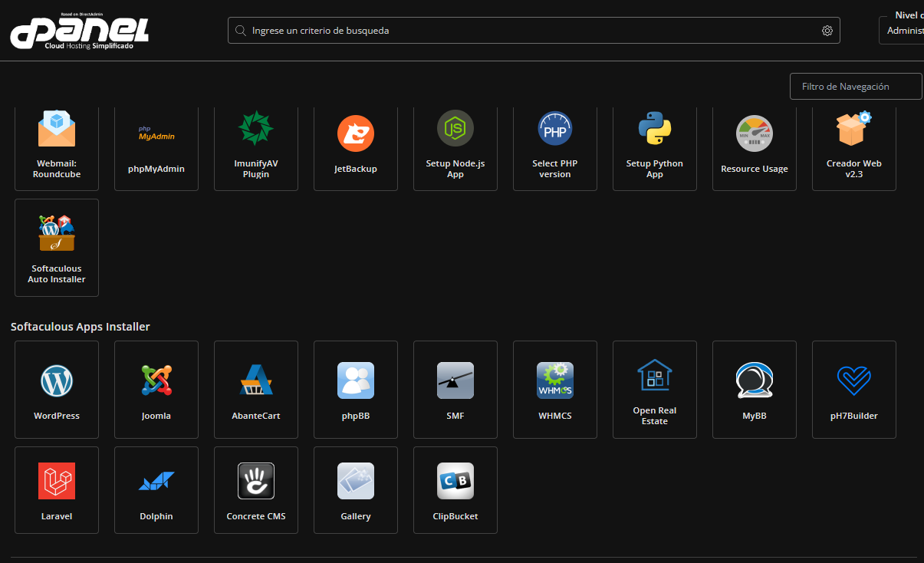Select the WordPress installer
Screen dimensions: 924x563
pyautogui.click(x=56, y=390)
